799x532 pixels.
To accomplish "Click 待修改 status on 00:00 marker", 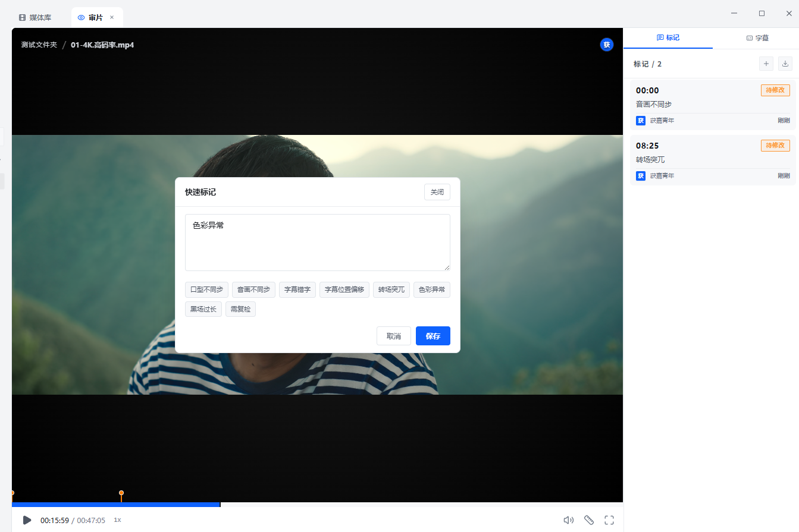I will pyautogui.click(x=775, y=90).
